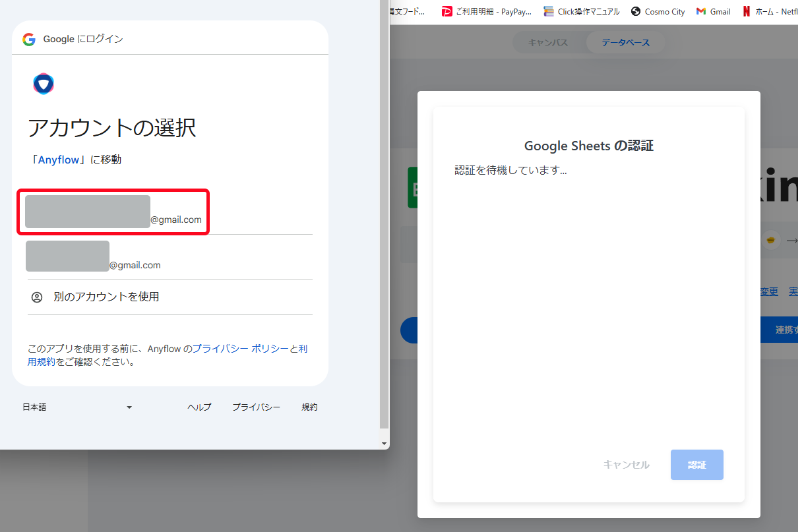Click the Google Sheets の認証 dialog title
This screenshot has height=532, width=804.
[x=589, y=146]
